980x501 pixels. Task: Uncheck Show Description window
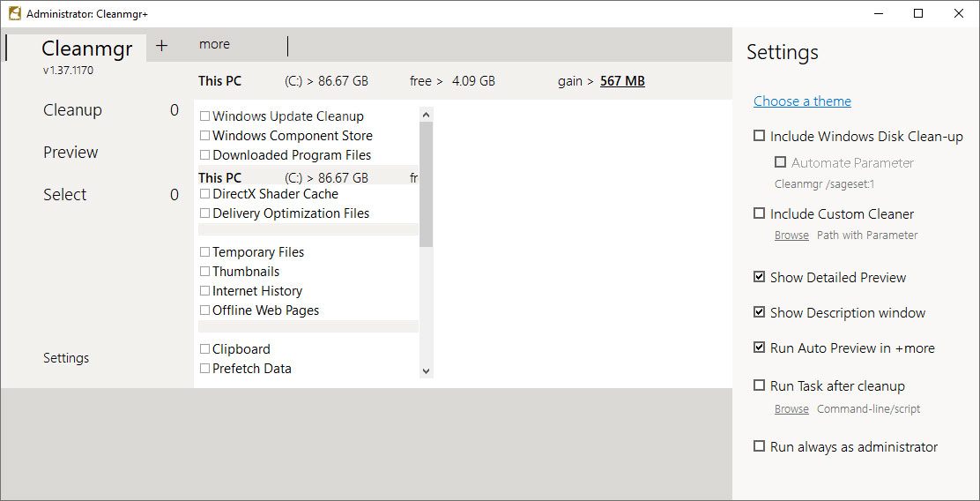pos(759,312)
